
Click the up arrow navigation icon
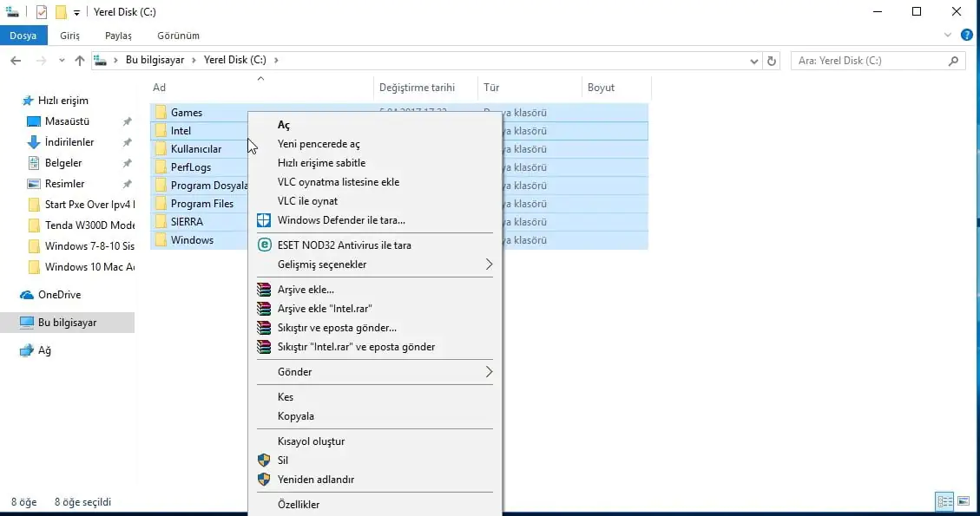(x=80, y=61)
